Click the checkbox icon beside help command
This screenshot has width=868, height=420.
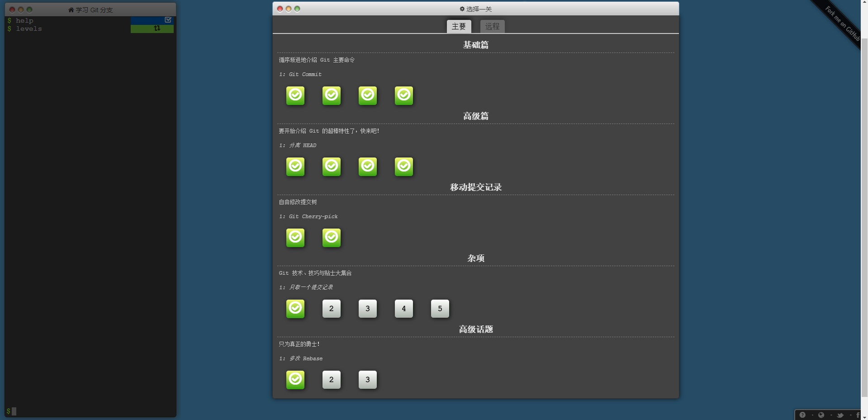pos(168,20)
